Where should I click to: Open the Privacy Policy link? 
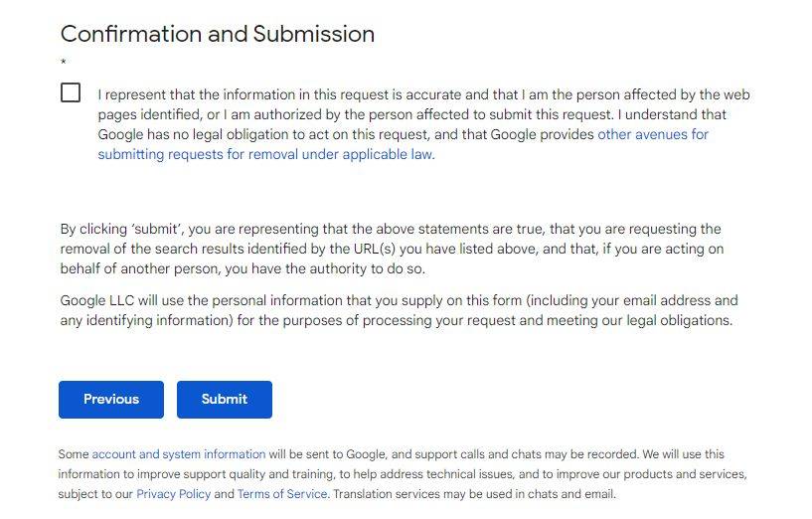click(173, 494)
